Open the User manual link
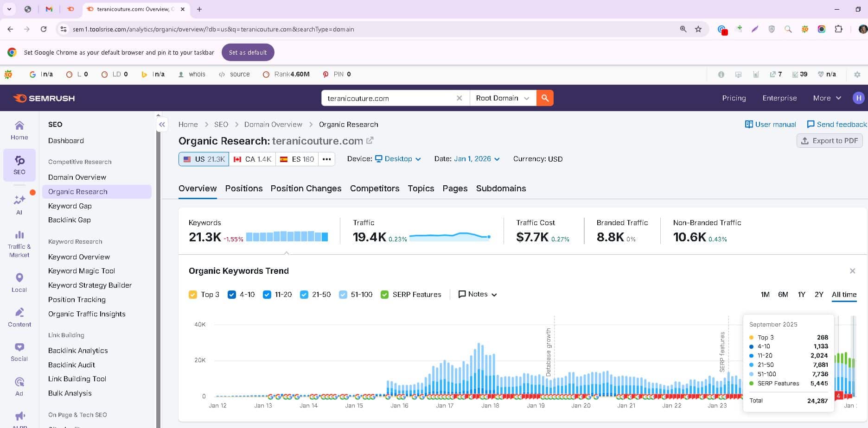 point(770,125)
